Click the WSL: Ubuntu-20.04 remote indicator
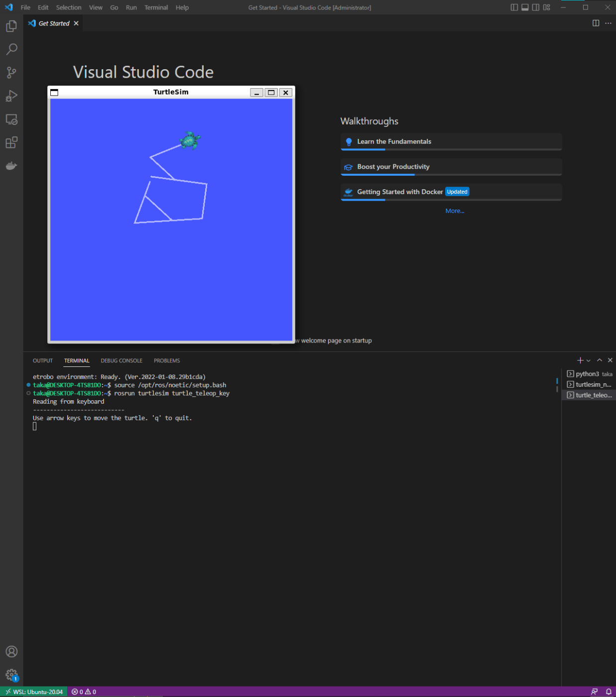The width and height of the screenshot is (616, 697). 34,692
